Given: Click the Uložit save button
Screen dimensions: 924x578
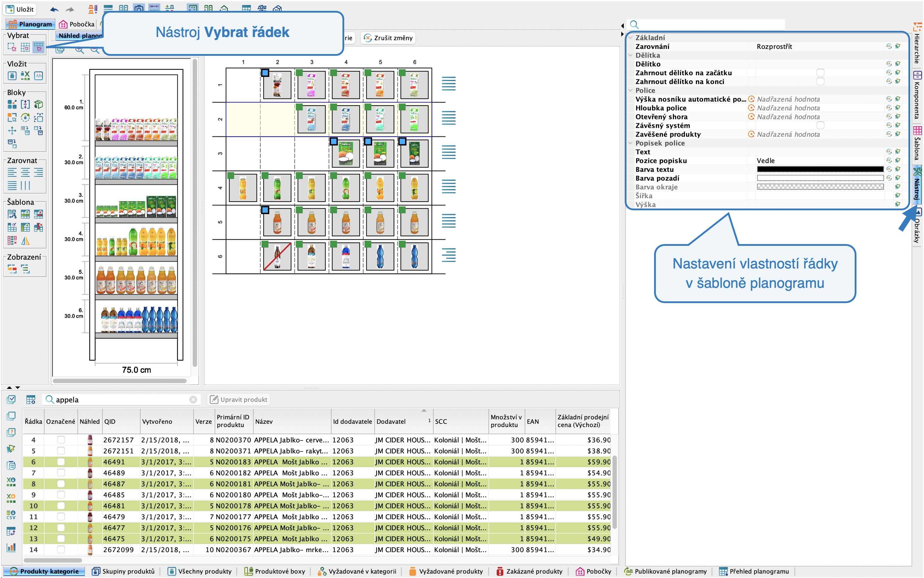Looking at the screenshot, I should pos(20,9).
